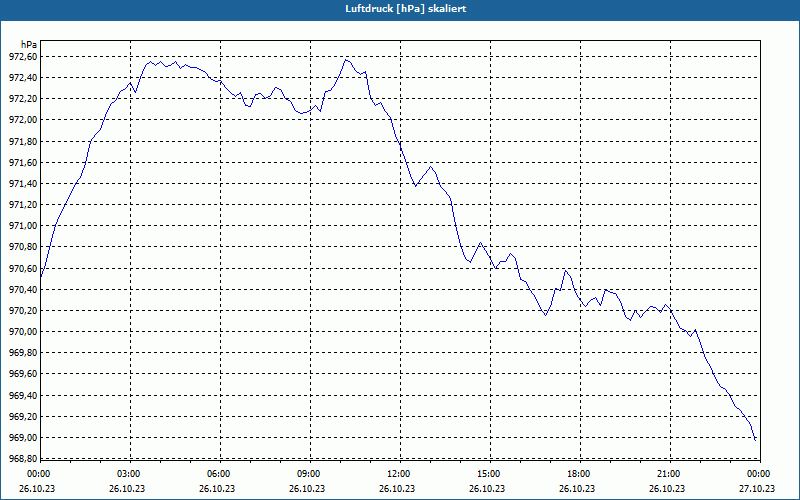Click the 969,40 axis value
Viewport: 800px width, 500px height.
click(23, 395)
